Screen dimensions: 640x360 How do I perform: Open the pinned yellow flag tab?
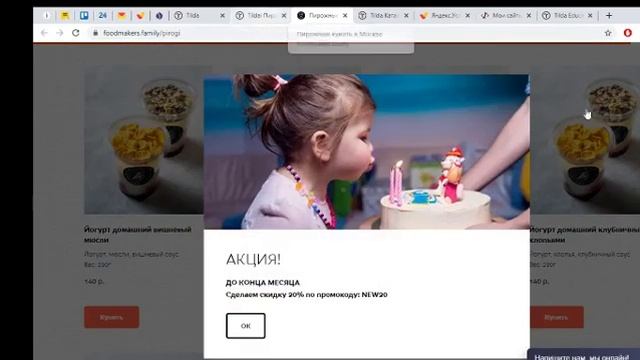(65, 16)
